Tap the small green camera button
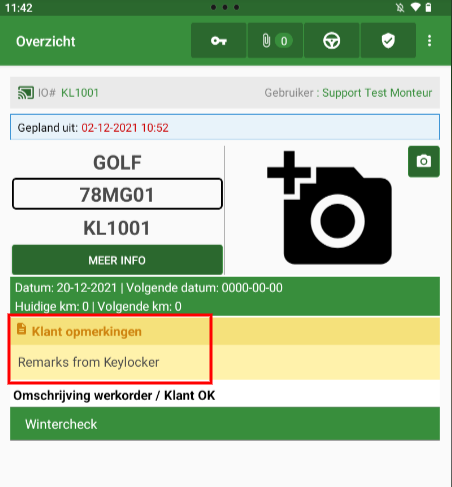 coord(424,162)
